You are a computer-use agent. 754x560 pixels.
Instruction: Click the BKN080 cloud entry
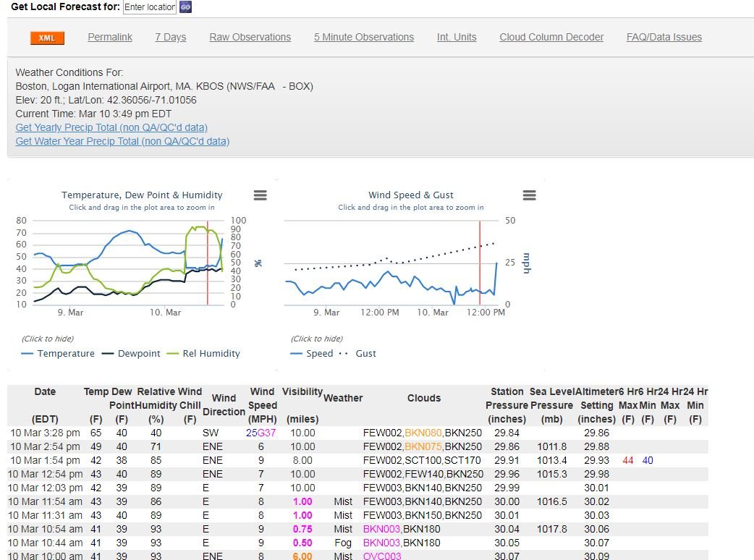423,433
